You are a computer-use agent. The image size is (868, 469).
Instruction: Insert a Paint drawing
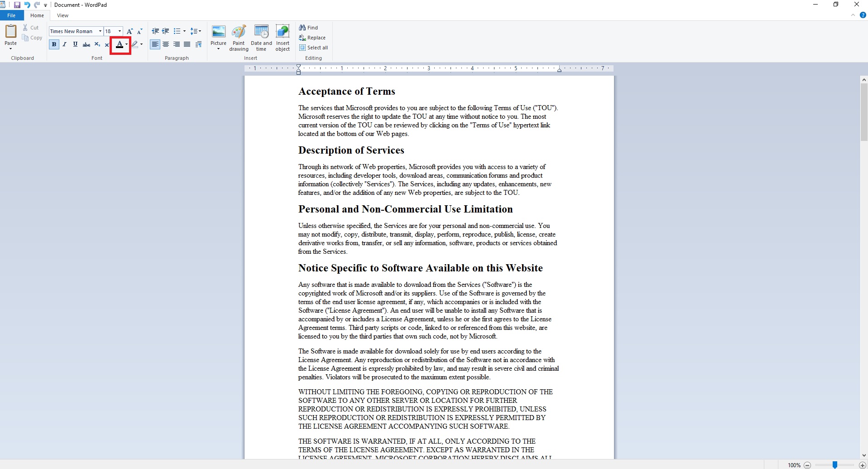[x=239, y=38]
